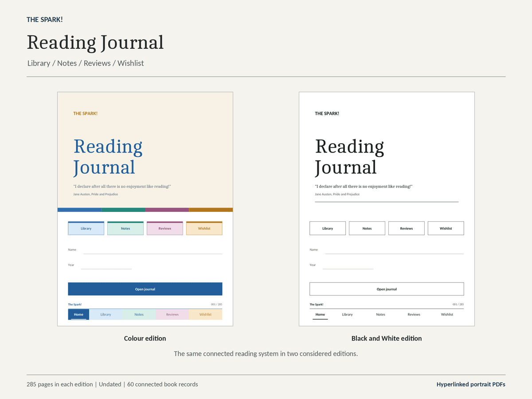This screenshot has width=532, height=399.
Task: Select Reviews in Colour edition bottom navigation
Action: [172, 314]
